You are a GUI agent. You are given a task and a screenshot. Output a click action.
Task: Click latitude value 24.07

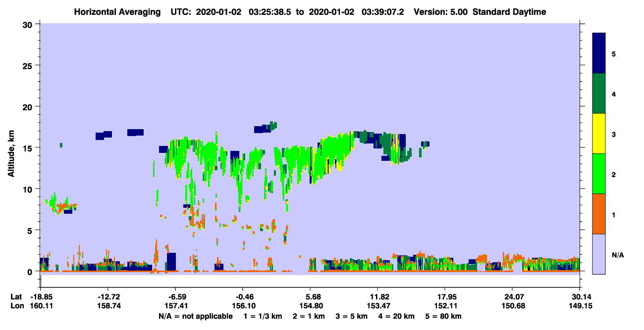(x=513, y=297)
